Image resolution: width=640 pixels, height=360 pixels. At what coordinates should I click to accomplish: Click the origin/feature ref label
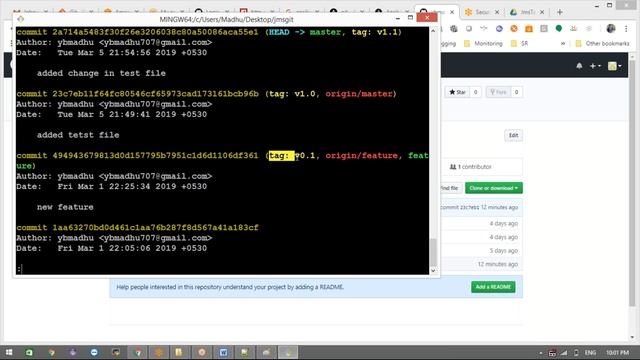[361, 156]
